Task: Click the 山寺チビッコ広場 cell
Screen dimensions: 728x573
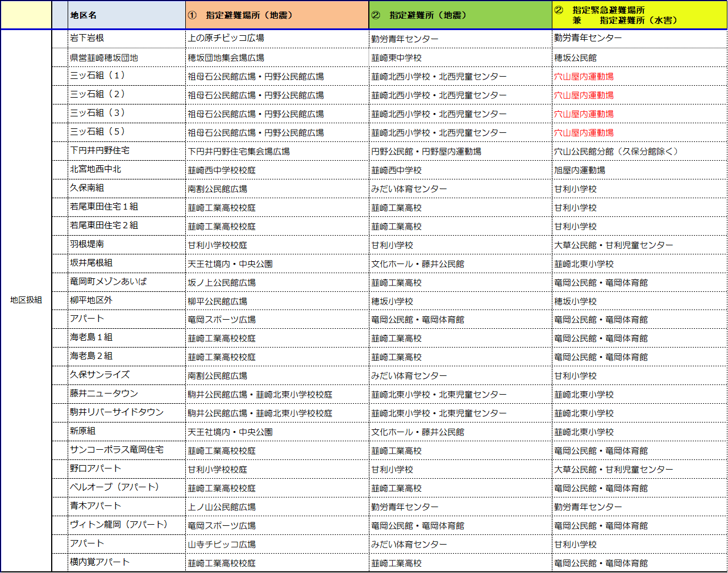Action: [277, 544]
